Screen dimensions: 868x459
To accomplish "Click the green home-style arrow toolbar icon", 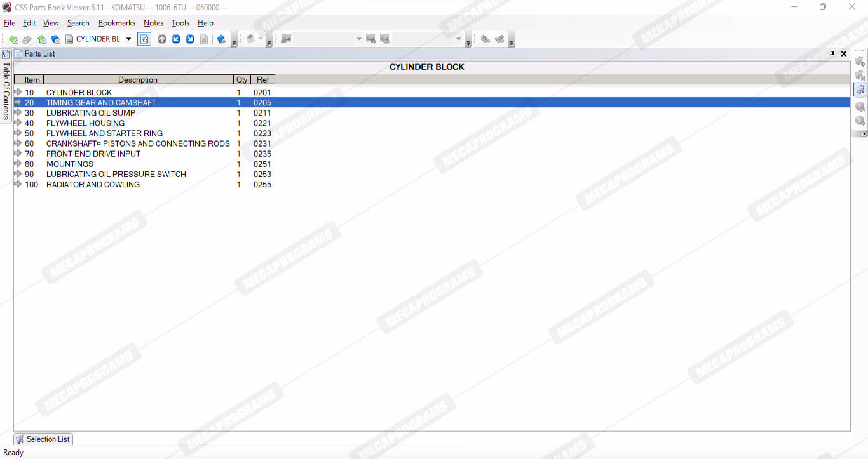I will click(41, 39).
